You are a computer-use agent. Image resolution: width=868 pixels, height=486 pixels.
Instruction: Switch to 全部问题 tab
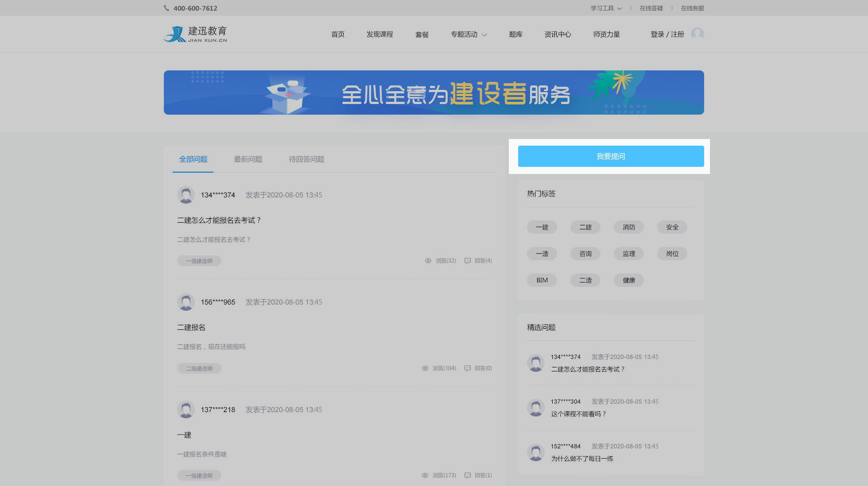(x=193, y=159)
